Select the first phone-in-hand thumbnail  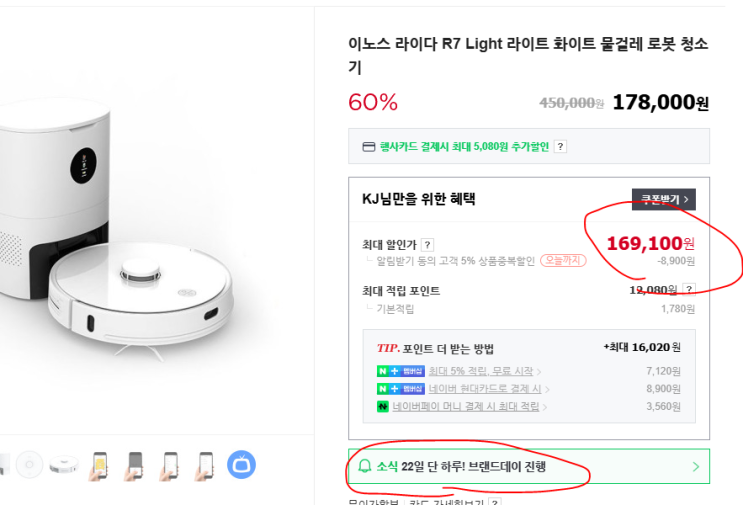pos(100,464)
